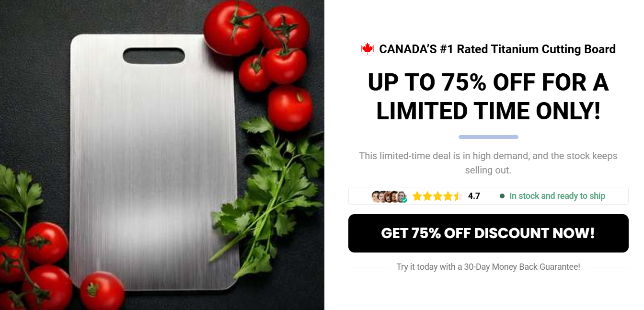644x310 pixels.
Task: Click the first gold rating star
Action: [417, 196]
